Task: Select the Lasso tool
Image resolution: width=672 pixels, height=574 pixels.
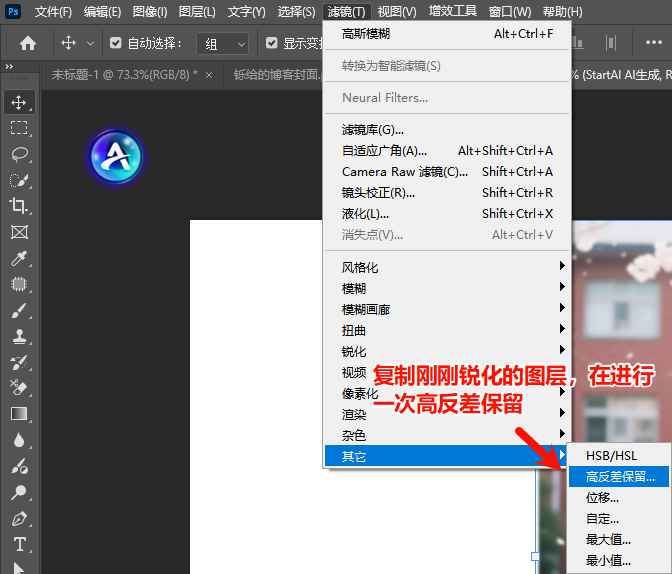Action: pyautogui.click(x=19, y=154)
